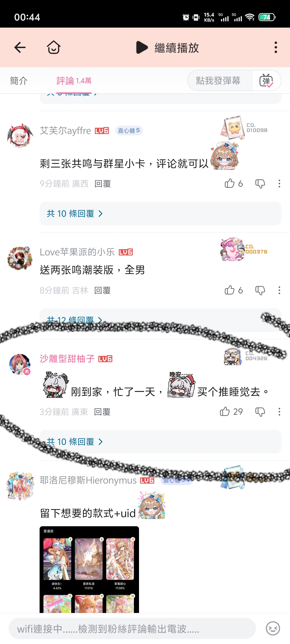Open more options on 沙雕型甜柚子's comment
Image resolution: width=290 pixels, height=644 pixels.
(279, 412)
